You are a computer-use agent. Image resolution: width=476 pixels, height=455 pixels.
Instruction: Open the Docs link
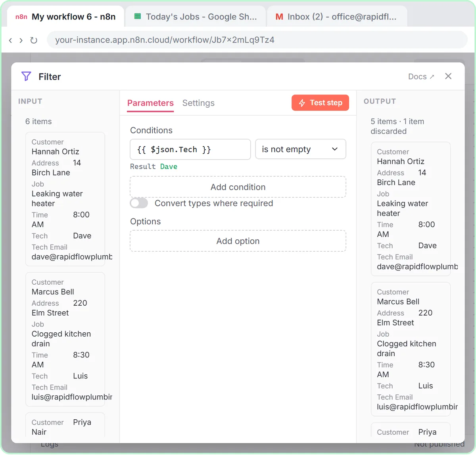[x=421, y=77]
